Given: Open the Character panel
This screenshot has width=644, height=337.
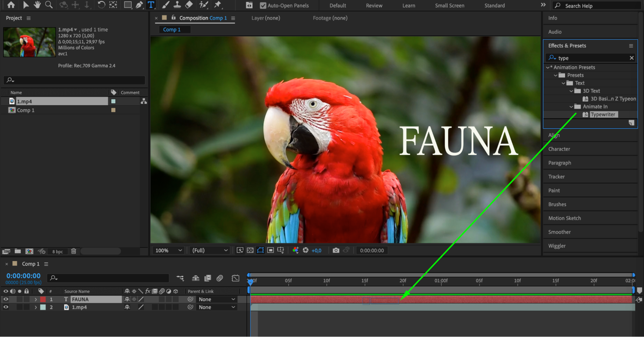Looking at the screenshot, I should 559,149.
